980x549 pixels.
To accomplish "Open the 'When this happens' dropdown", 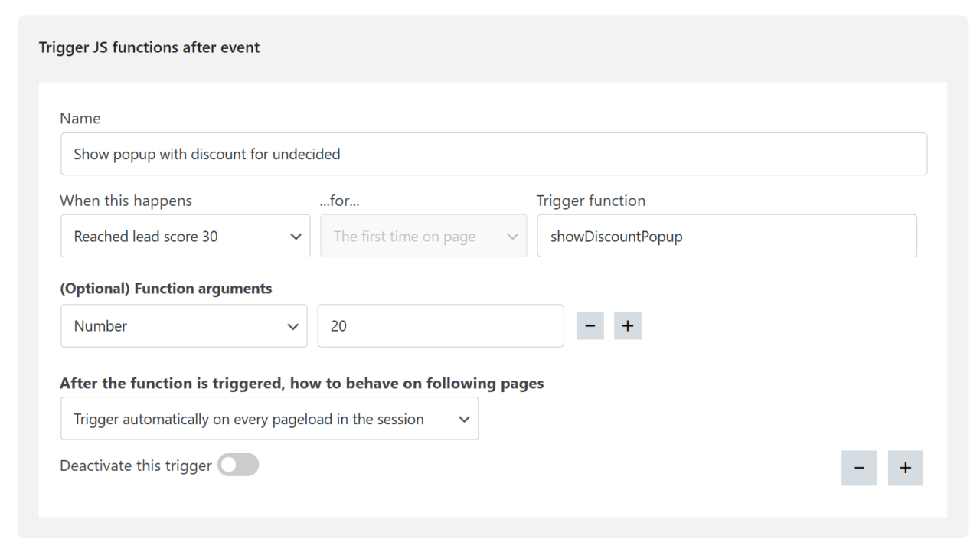I will click(x=185, y=236).
